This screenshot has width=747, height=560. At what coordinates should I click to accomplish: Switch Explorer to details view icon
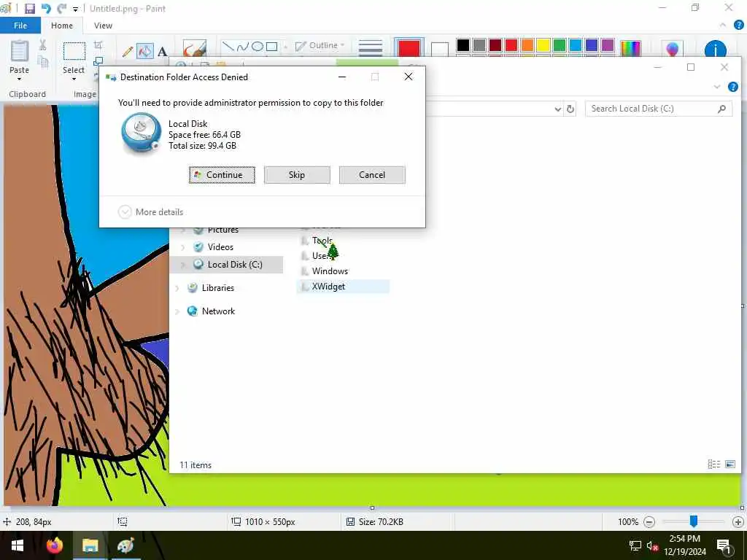pos(713,464)
